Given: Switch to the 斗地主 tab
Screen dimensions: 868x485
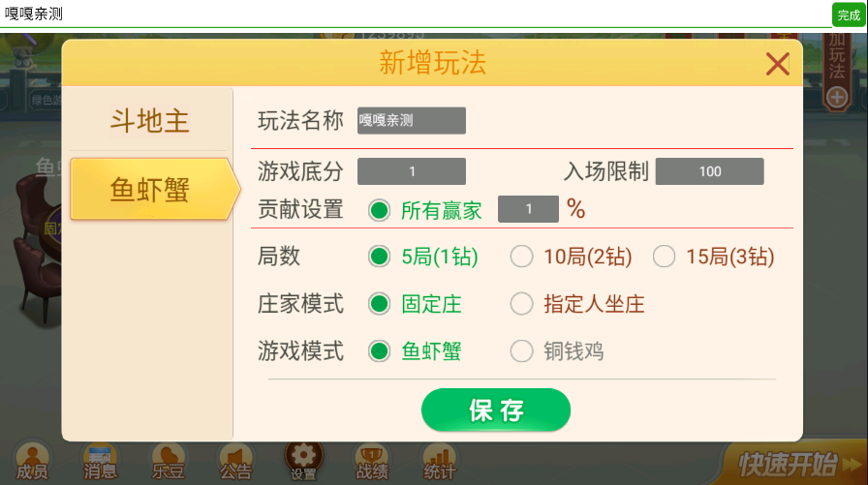Looking at the screenshot, I should point(149,121).
